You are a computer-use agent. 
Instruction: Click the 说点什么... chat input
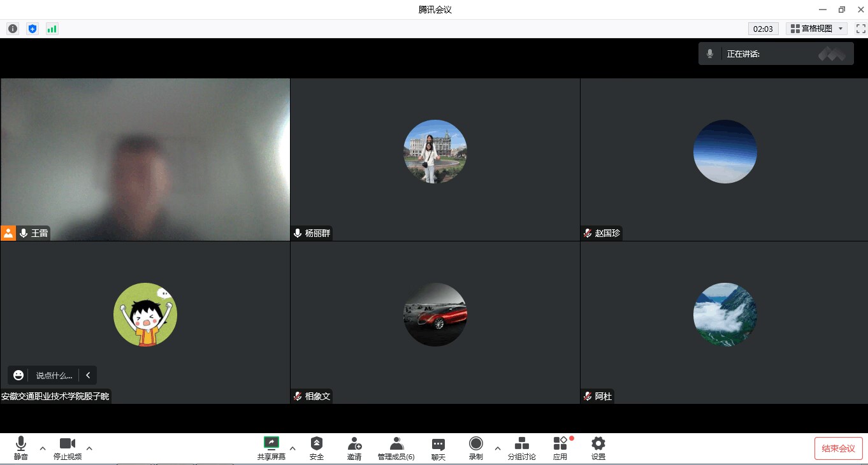tap(54, 376)
